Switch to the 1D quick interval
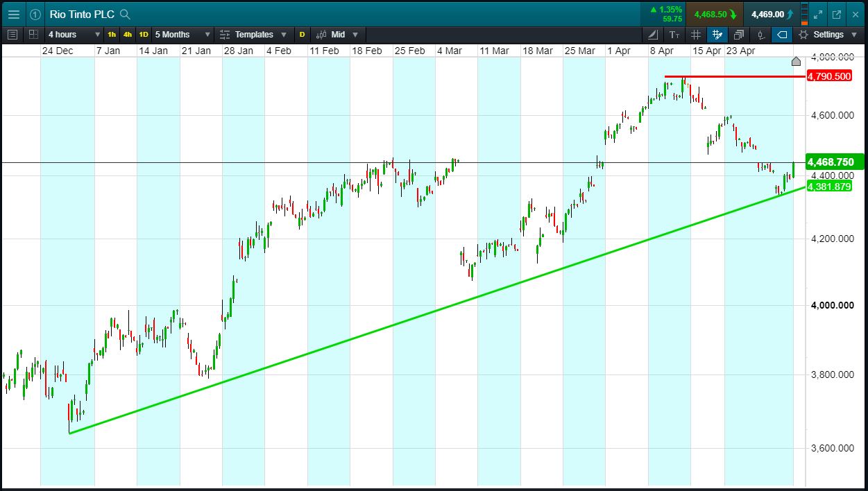Viewport: 868px width, 491px height. [144, 35]
